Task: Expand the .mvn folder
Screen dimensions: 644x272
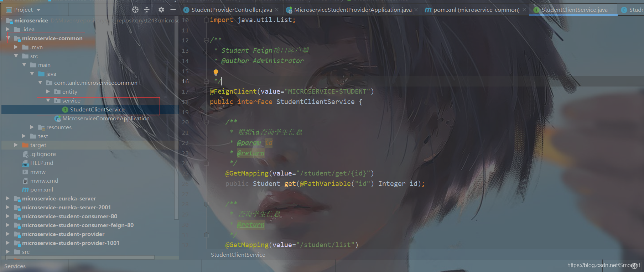Action: click(16, 47)
